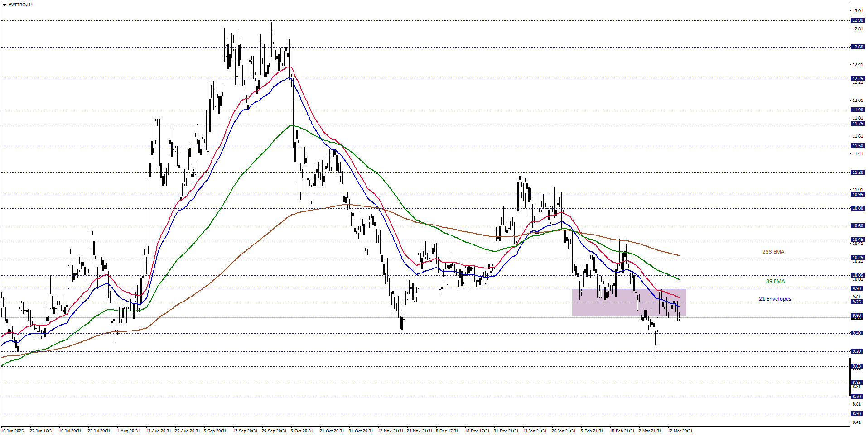
Task: Click the 10.05 price level tag
Action: 857,275
